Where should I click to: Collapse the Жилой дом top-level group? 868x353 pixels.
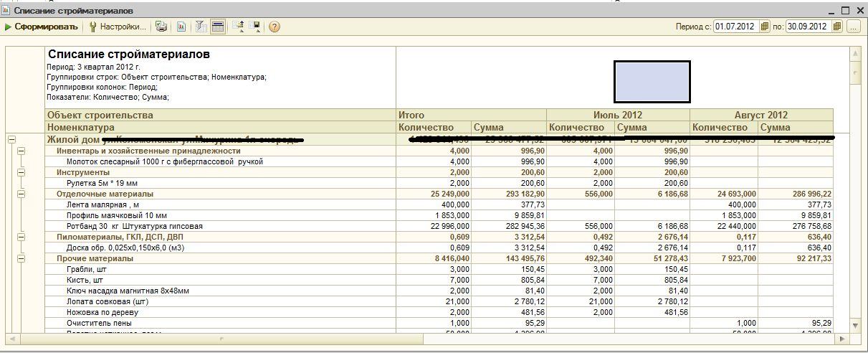[x=11, y=140]
